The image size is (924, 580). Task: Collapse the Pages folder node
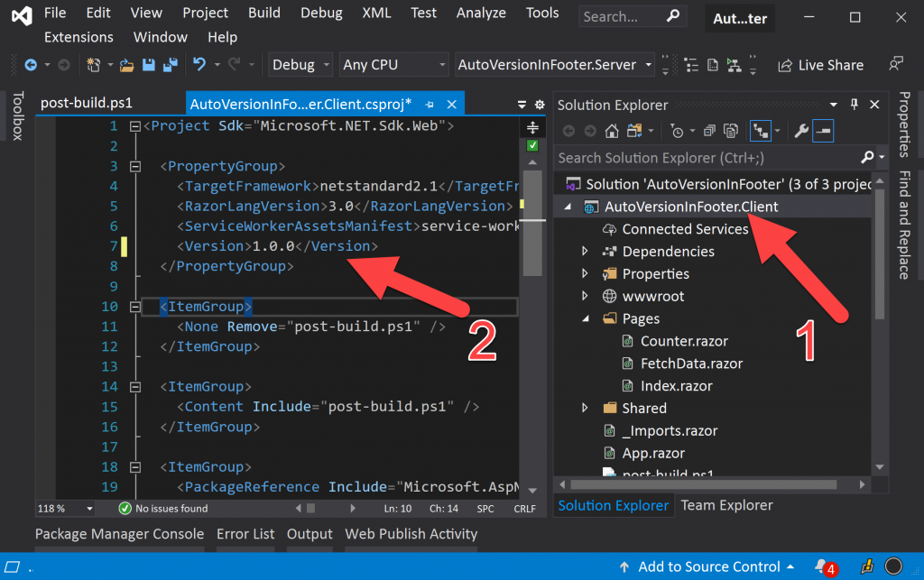point(585,318)
